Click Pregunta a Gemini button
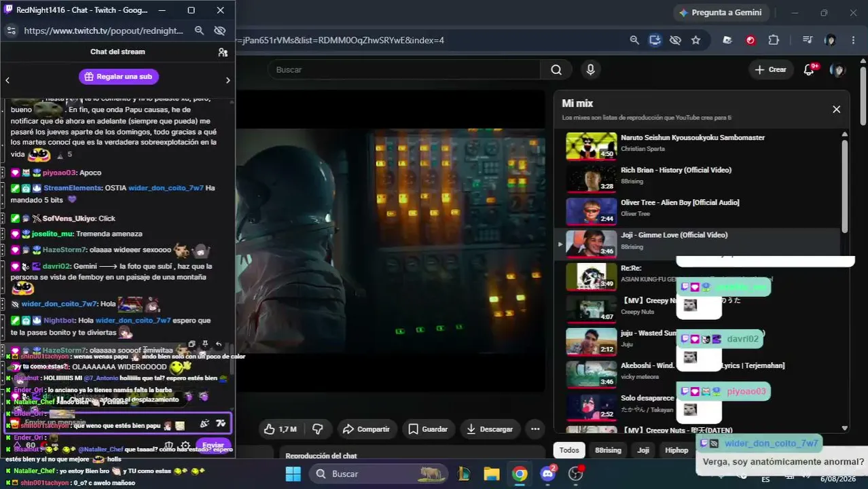 (720, 12)
